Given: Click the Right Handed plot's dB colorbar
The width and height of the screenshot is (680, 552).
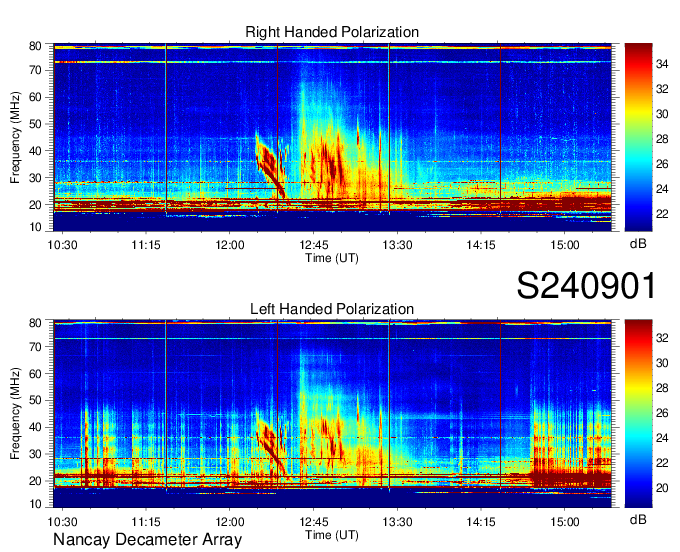Looking at the screenshot, I should [x=638, y=137].
